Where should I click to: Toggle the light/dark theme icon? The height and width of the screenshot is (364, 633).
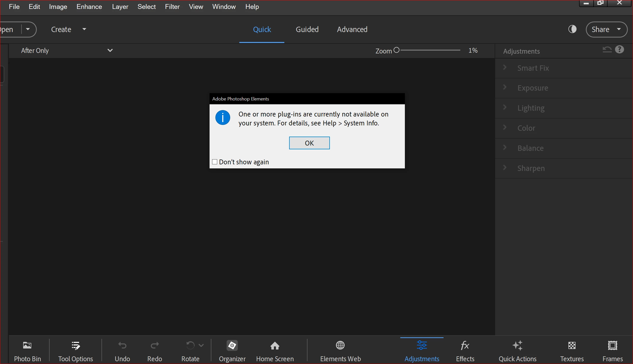(x=572, y=29)
